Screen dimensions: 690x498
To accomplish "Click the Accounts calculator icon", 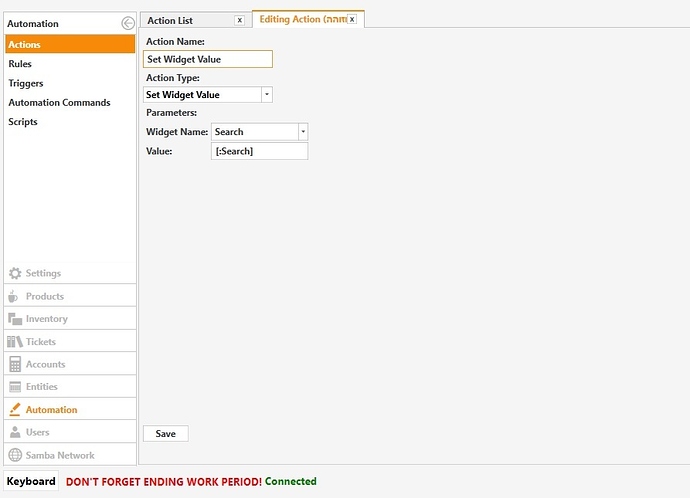I will coord(15,365).
